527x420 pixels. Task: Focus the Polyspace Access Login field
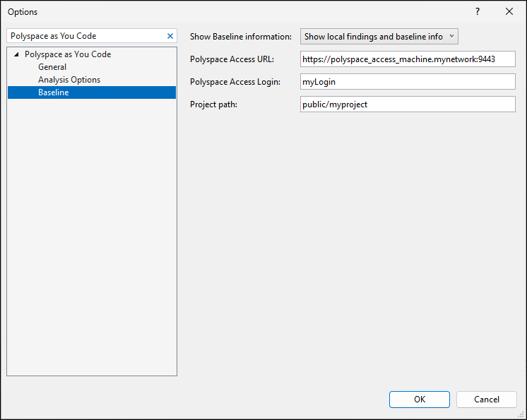[408, 82]
